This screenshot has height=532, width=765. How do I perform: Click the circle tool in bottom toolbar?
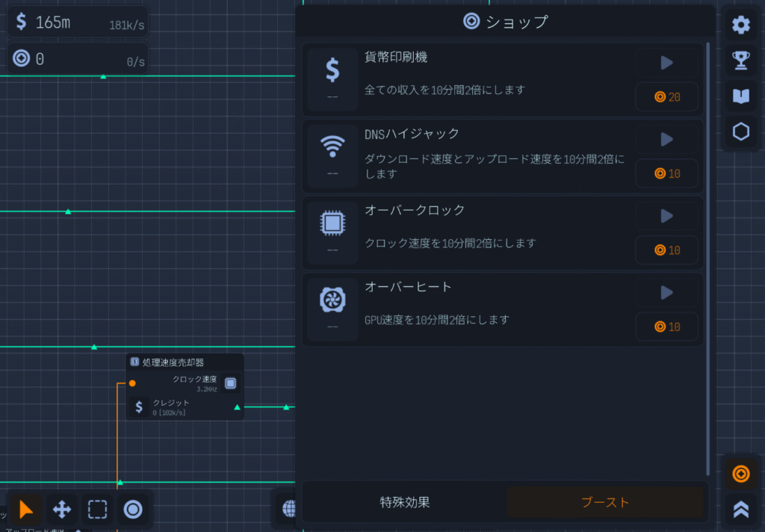tap(133, 510)
